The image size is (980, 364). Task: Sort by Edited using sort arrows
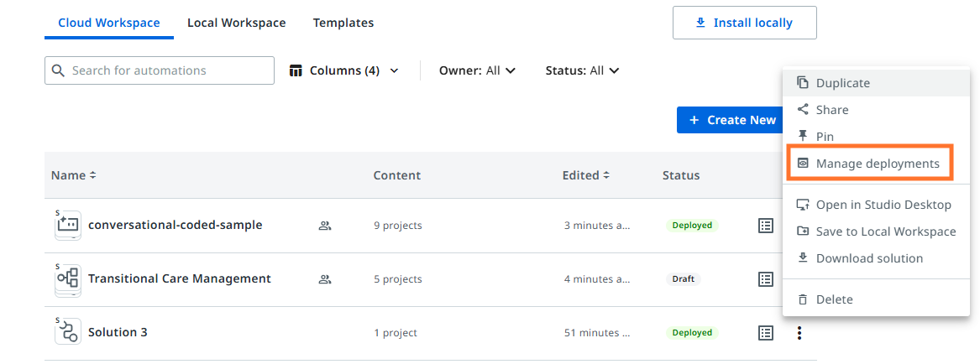tap(606, 175)
